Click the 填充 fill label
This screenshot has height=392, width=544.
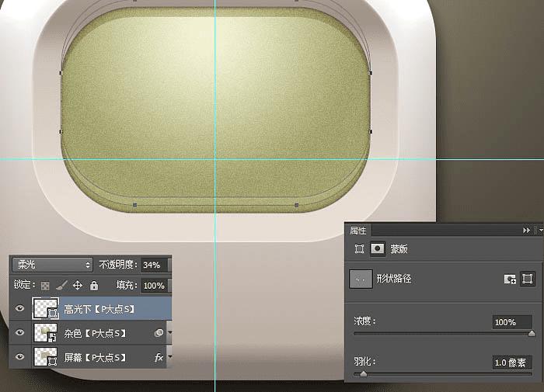[x=127, y=286]
